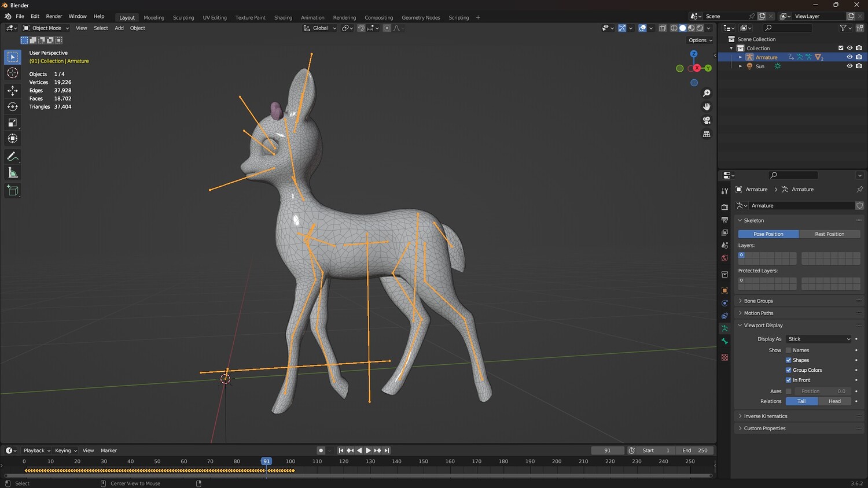Switch orthographic/perspective grid icon
The height and width of the screenshot is (488, 868).
pyautogui.click(x=707, y=134)
